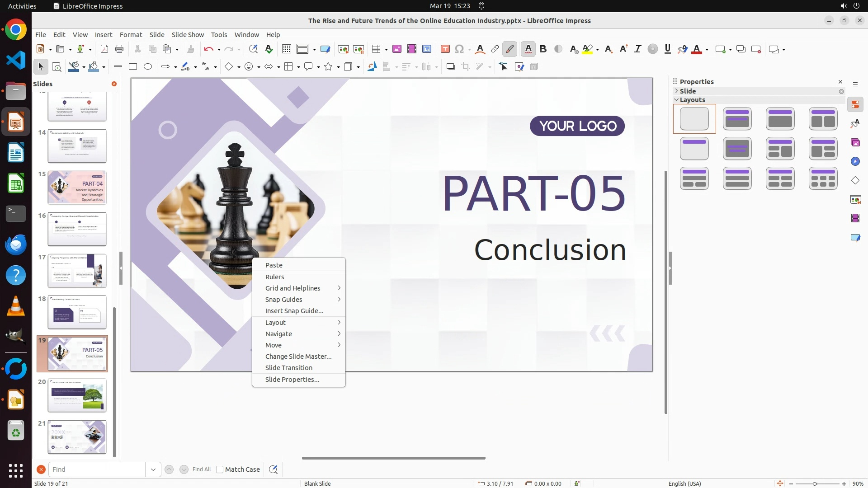
Task: Click the Crop Image icon
Action: pos(465,67)
